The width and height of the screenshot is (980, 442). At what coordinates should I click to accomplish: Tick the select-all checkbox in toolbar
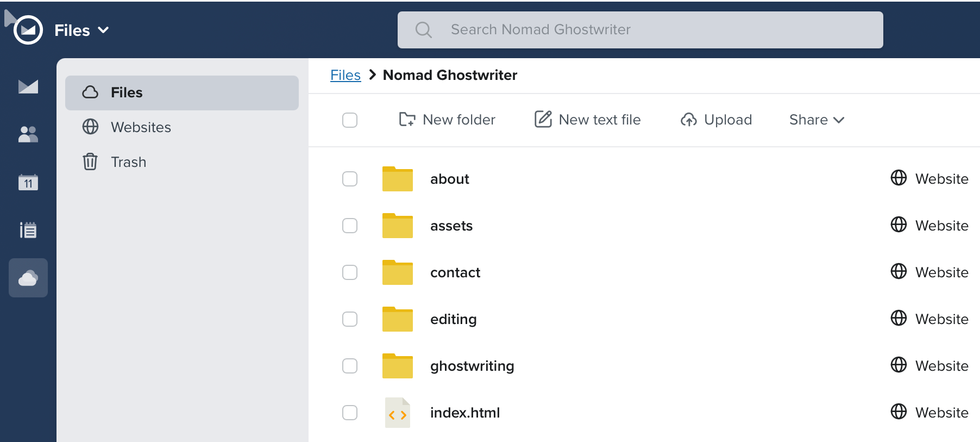tap(350, 120)
